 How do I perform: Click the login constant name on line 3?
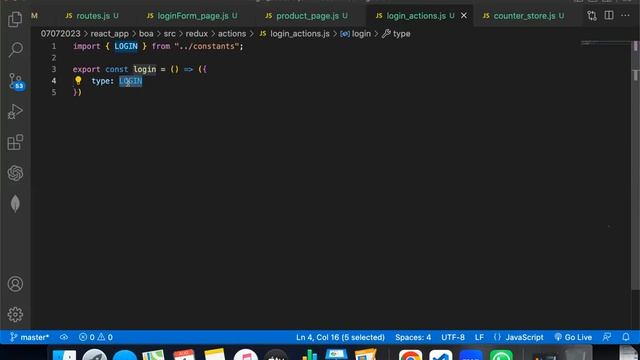[x=144, y=69]
